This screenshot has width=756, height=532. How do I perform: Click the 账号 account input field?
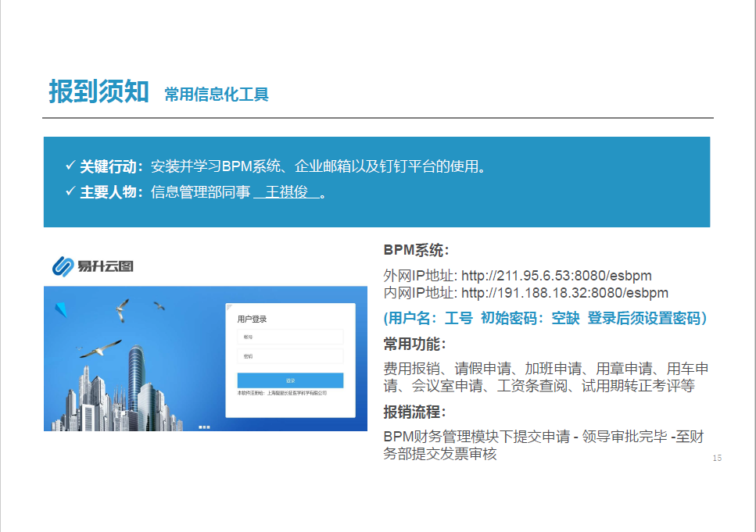pos(290,337)
